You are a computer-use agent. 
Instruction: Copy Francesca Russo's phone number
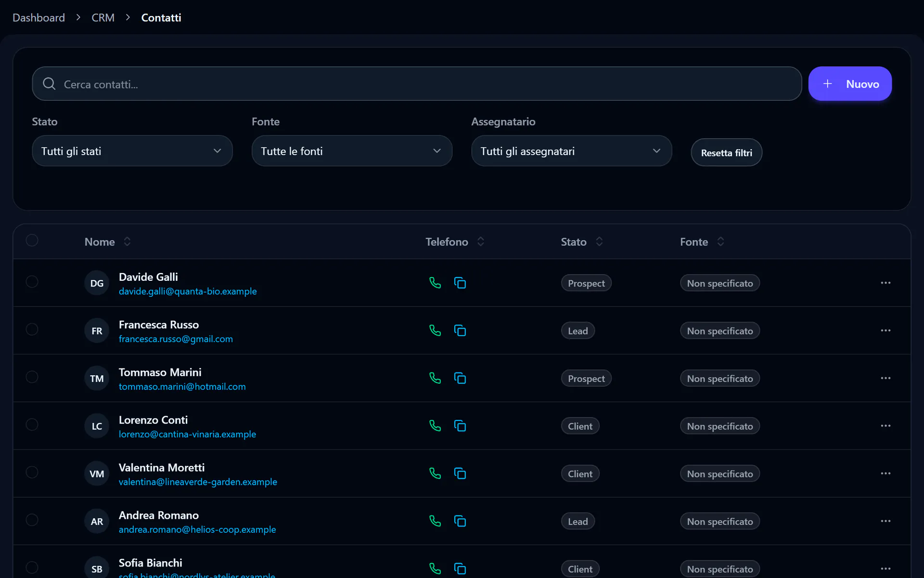click(x=460, y=330)
